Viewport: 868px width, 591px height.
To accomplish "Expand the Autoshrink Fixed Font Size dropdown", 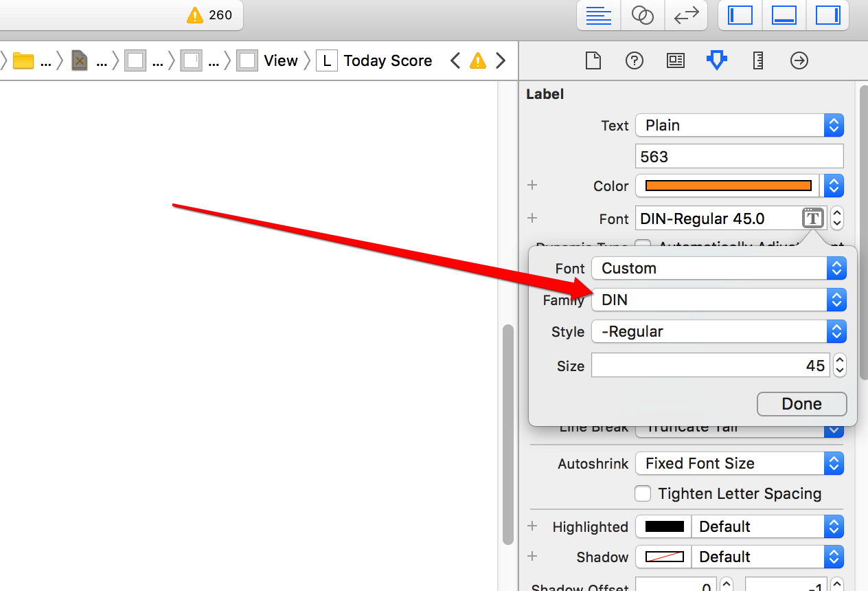I will coord(739,464).
